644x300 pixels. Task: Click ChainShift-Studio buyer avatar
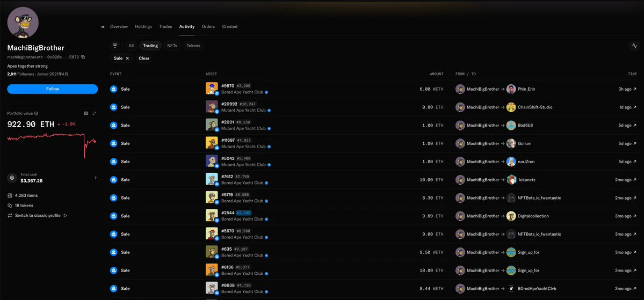[511, 107]
